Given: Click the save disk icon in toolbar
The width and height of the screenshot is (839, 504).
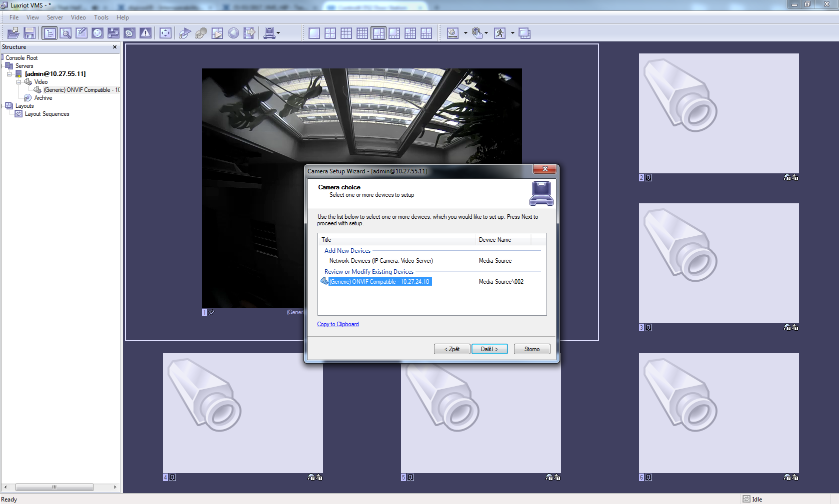Looking at the screenshot, I should point(29,33).
